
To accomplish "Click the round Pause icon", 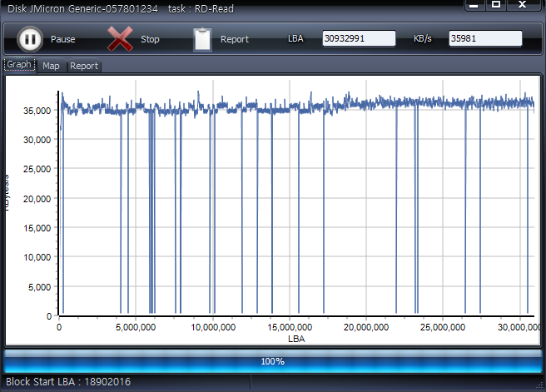I will pyautogui.click(x=29, y=38).
